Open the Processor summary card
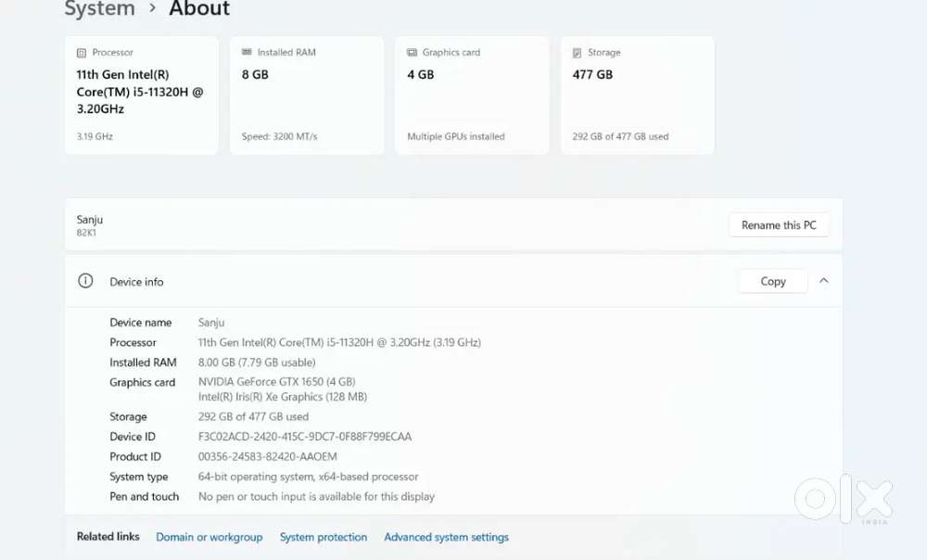The image size is (927, 560). point(141,95)
